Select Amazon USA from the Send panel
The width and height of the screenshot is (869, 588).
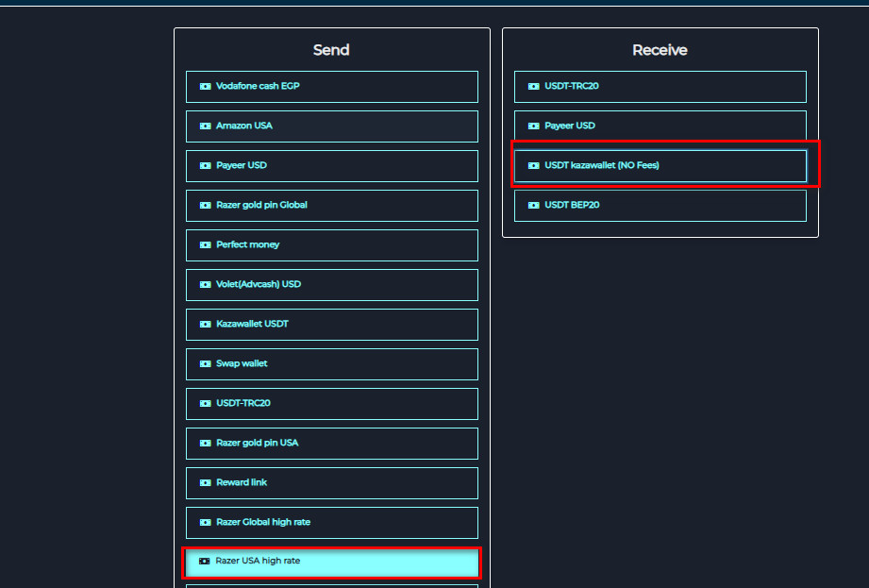[331, 126]
